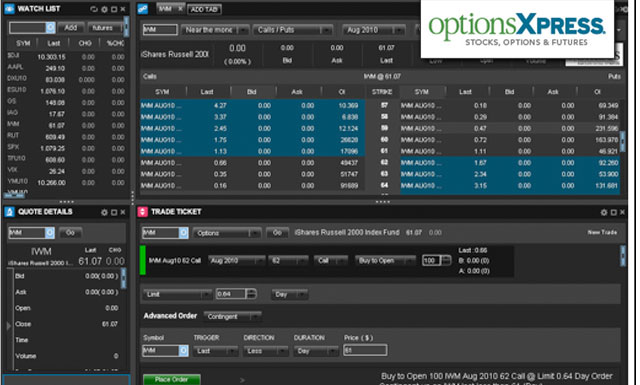Click the ADD TAB tab
This screenshot has height=385, width=640.
click(x=204, y=9)
